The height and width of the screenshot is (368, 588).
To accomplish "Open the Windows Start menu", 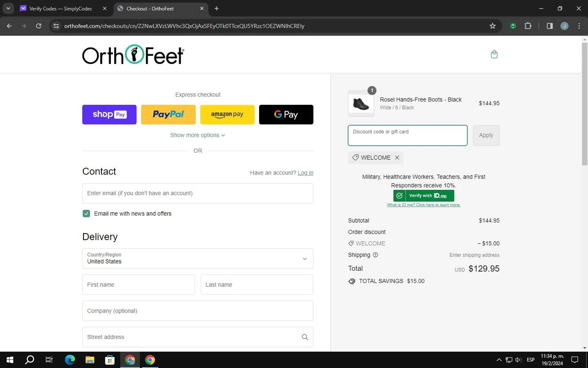I will [x=10, y=360].
